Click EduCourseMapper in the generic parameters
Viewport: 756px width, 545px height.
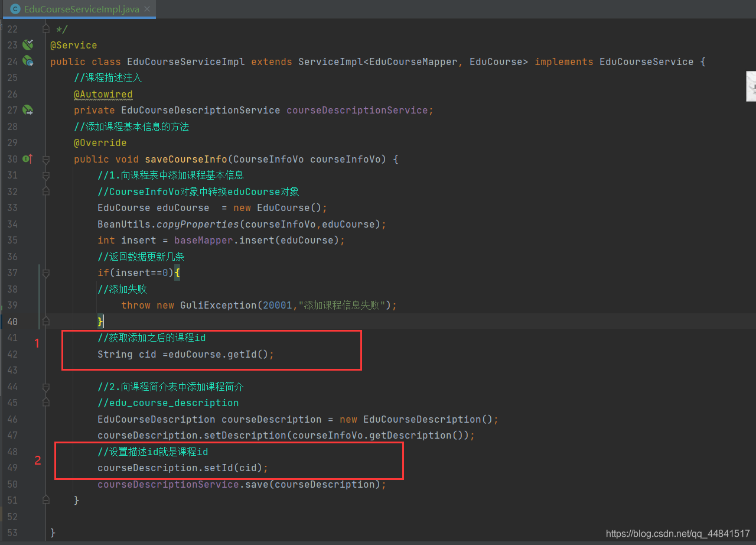point(413,61)
